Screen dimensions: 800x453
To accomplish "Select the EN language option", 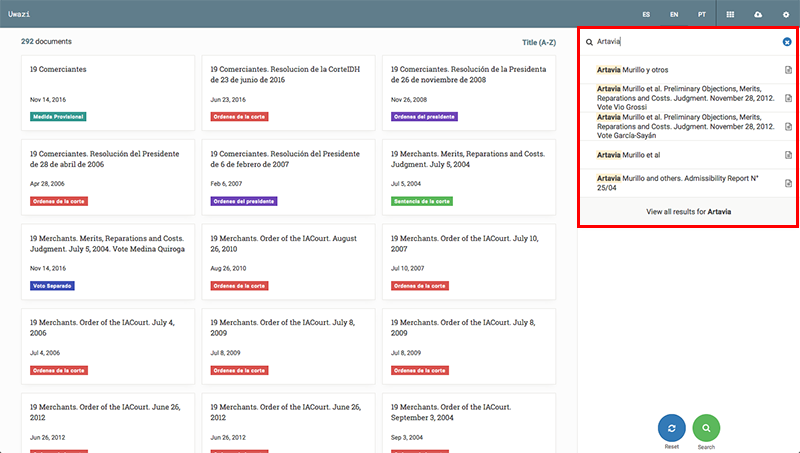I will pos(674,15).
